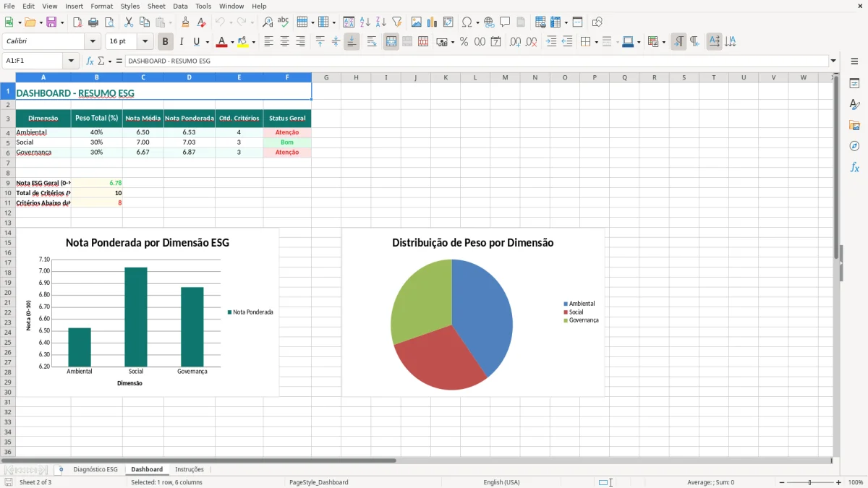Screen dimensions: 868x488
Task: Click the 100% zoom level
Action: pyautogui.click(x=856, y=482)
